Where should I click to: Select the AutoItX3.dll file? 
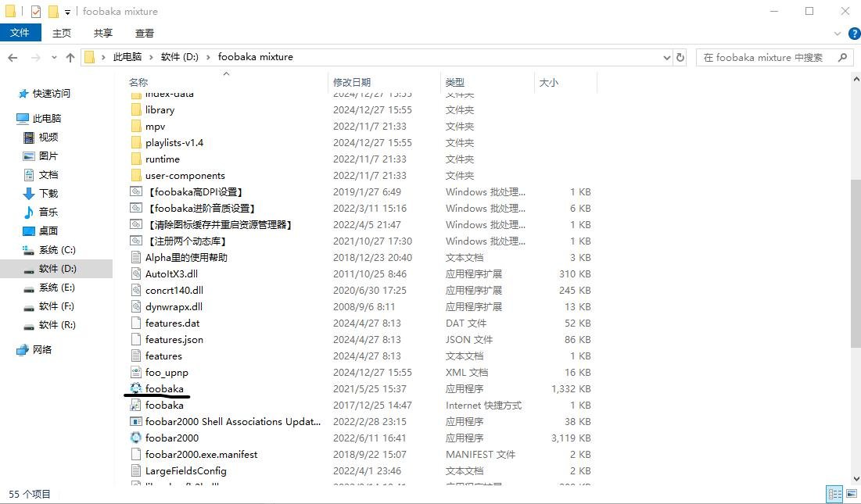(174, 273)
